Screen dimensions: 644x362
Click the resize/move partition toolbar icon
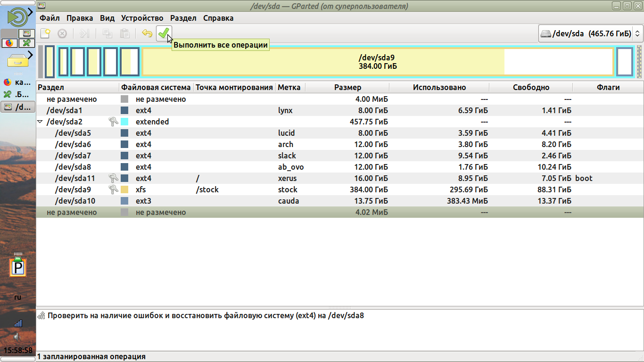click(x=84, y=33)
